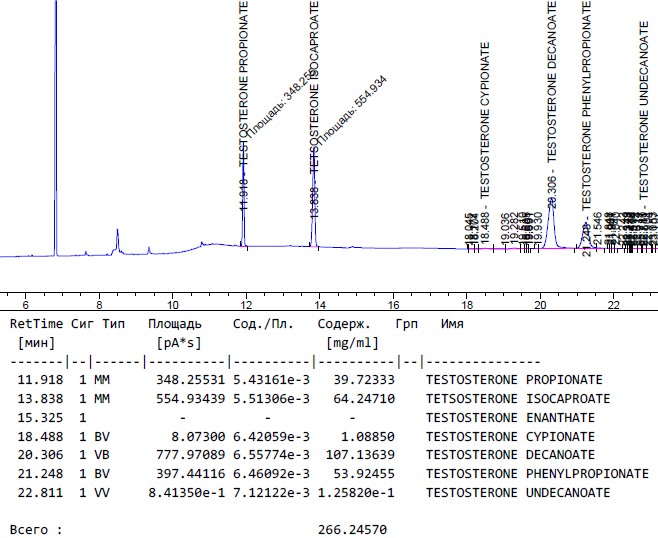Click the 16 tick on the time axis

(x=393, y=304)
